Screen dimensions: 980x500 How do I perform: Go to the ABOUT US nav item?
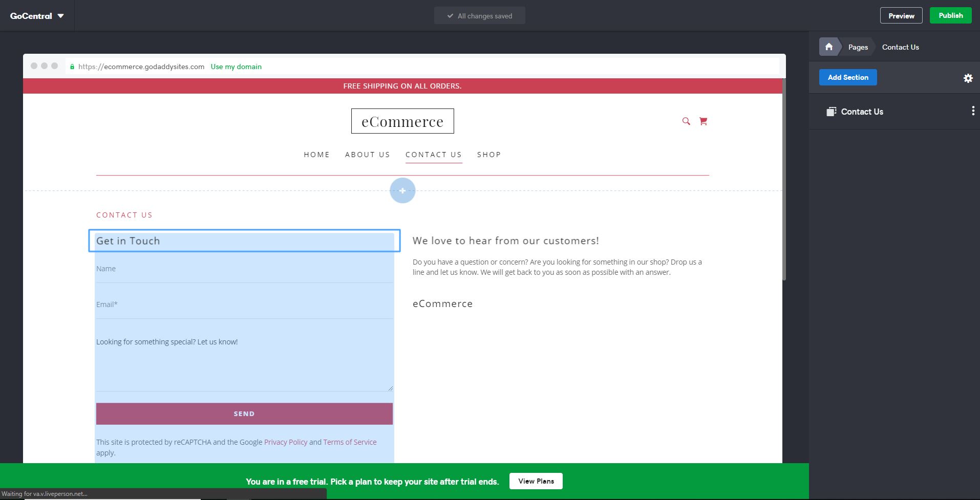coord(367,155)
